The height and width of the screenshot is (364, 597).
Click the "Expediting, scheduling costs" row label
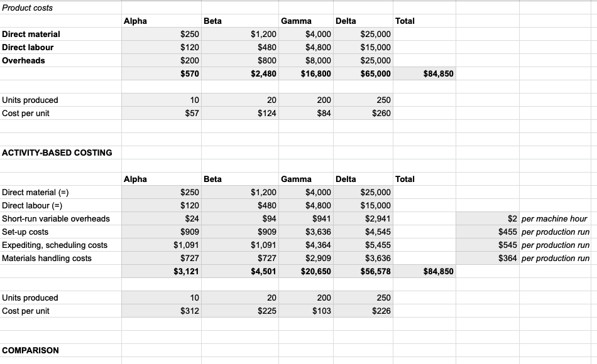pyautogui.click(x=55, y=245)
